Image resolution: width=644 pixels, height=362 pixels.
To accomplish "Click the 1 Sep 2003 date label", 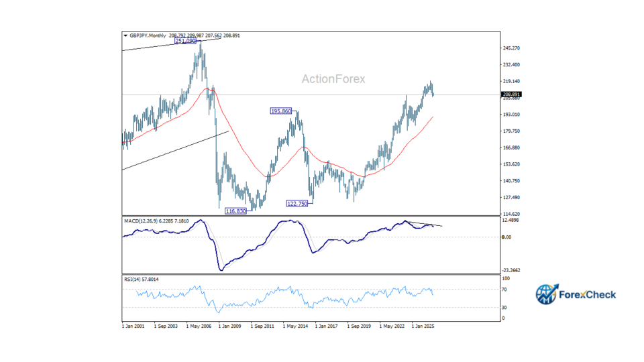I will [x=166, y=326].
